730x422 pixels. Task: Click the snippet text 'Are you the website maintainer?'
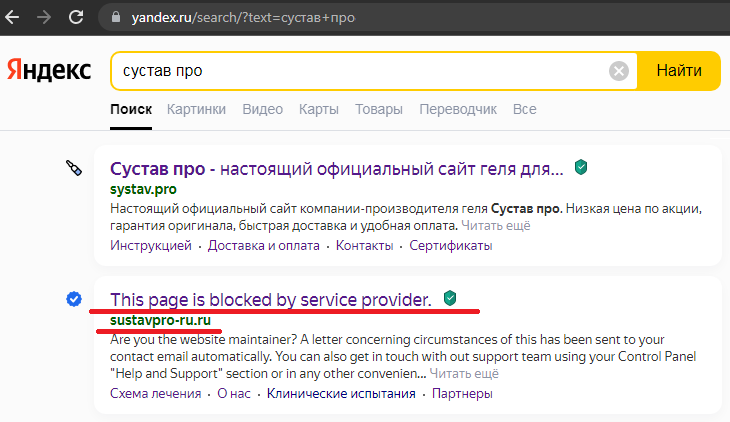[203, 340]
